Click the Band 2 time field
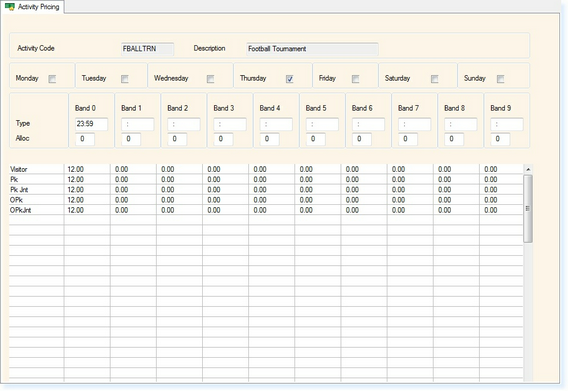Screen dimensions: 568x391 tap(184, 124)
